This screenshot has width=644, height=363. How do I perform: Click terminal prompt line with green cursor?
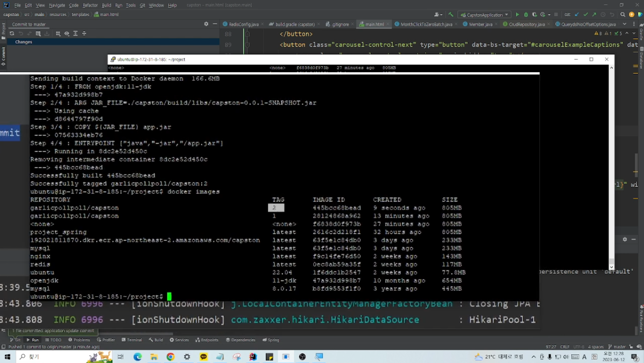[x=101, y=296]
